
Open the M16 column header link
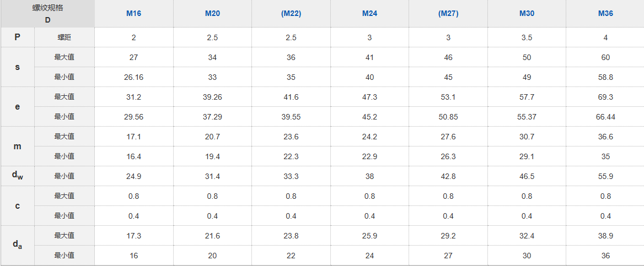134,14
